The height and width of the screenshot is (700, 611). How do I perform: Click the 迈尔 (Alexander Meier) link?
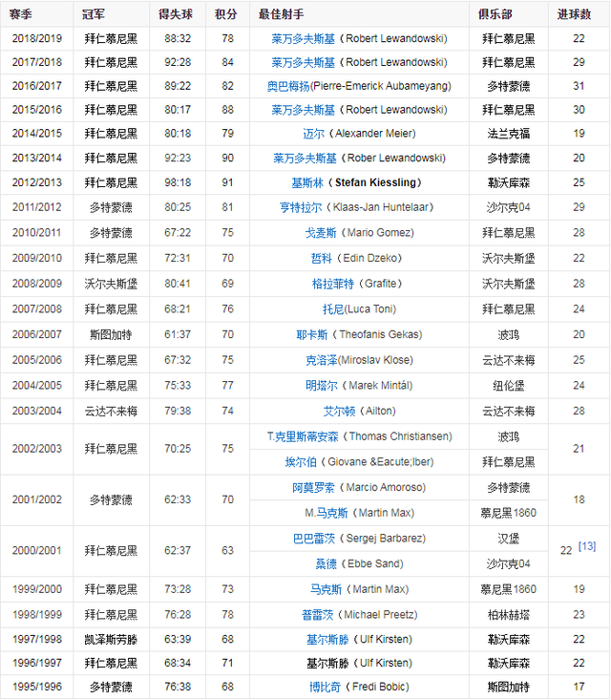(x=314, y=134)
